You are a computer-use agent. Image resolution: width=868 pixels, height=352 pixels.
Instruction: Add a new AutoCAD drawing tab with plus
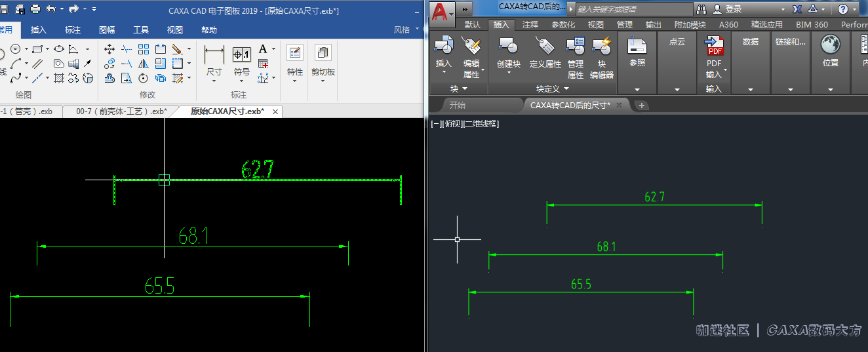[642, 105]
